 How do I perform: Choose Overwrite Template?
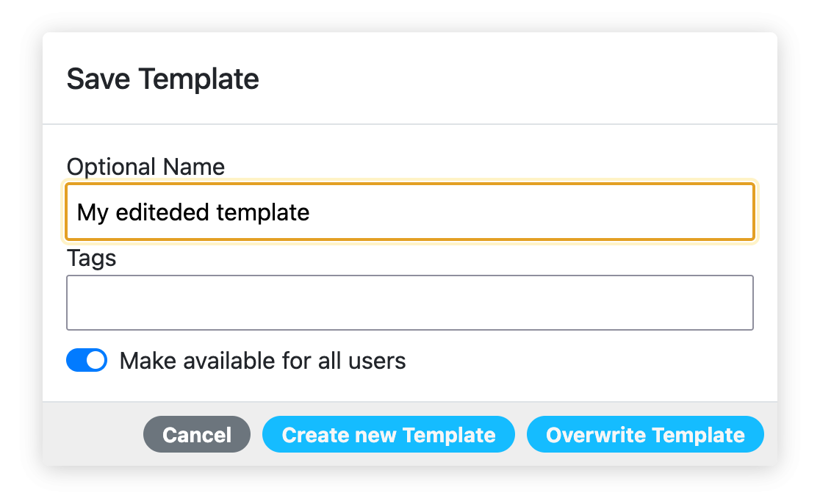pyautogui.click(x=645, y=435)
